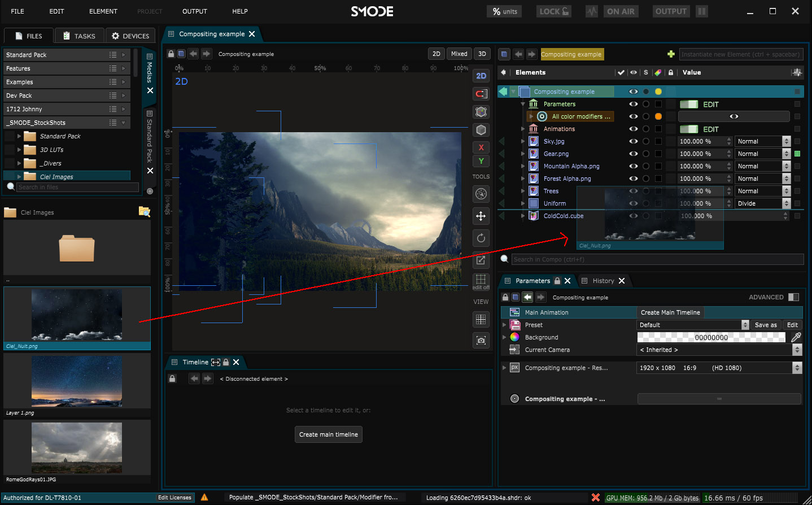The width and height of the screenshot is (812, 505).
Task: Click the pause icon next to OUTPUT
Action: click(701, 11)
